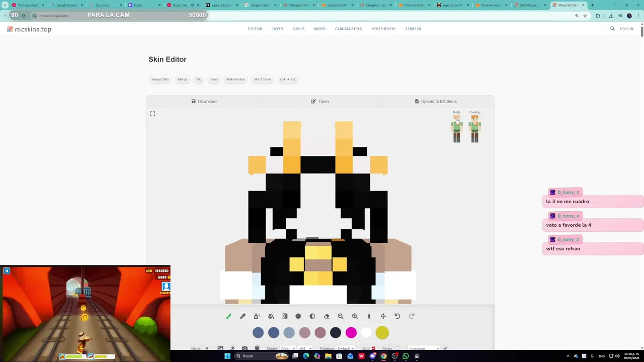Screen dimensions: 644x362
Task: Take a screenshot with camera icon
Action: (245, 348)
